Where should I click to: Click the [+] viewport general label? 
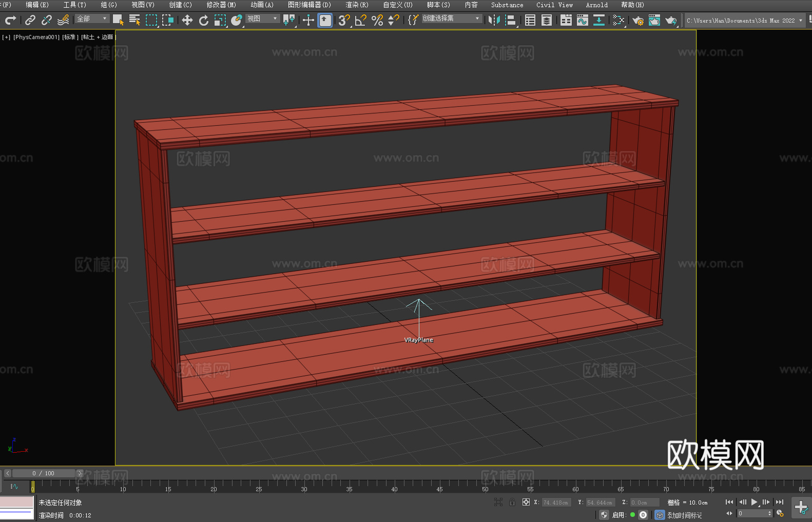pos(6,37)
